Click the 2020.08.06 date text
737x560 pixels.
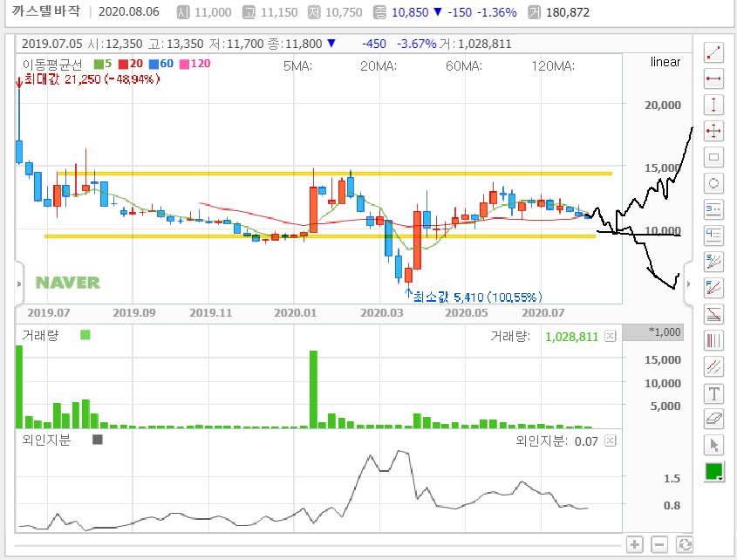click(x=129, y=11)
